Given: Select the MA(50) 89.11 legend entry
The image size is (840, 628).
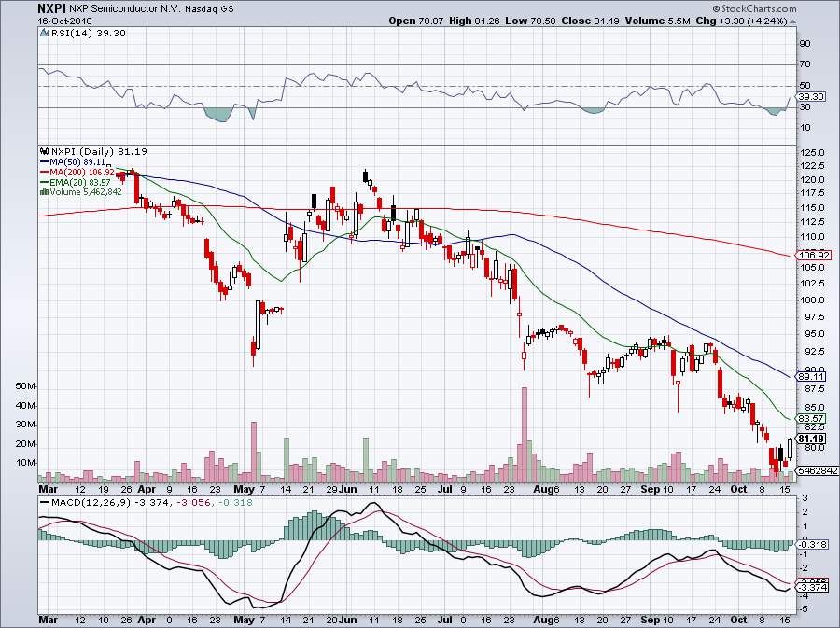Looking at the screenshot, I should (x=72, y=162).
